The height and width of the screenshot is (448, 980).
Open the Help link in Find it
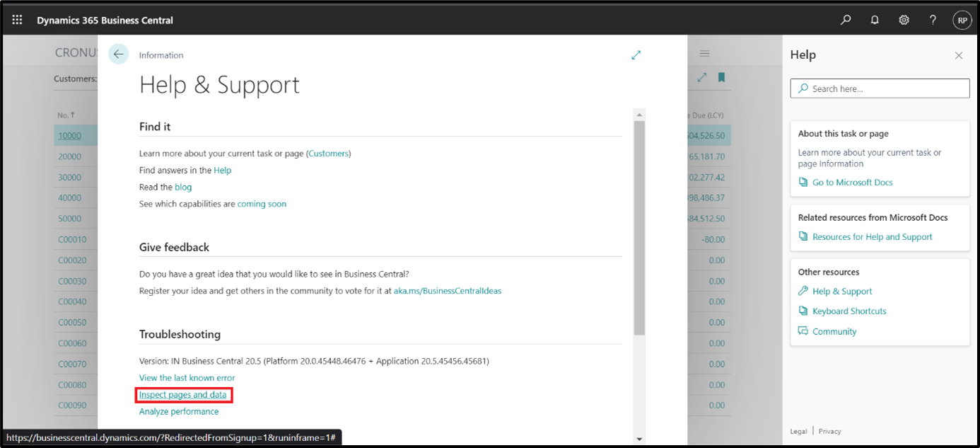coord(222,170)
